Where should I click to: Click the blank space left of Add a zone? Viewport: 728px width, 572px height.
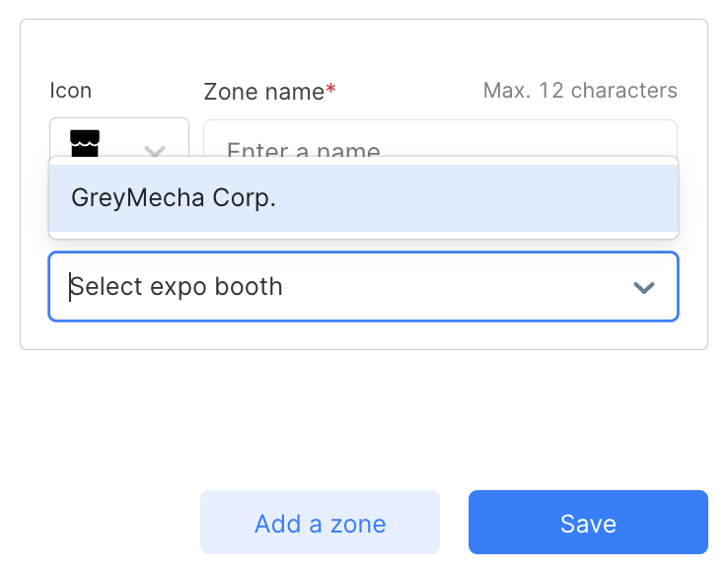click(x=99, y=523)
